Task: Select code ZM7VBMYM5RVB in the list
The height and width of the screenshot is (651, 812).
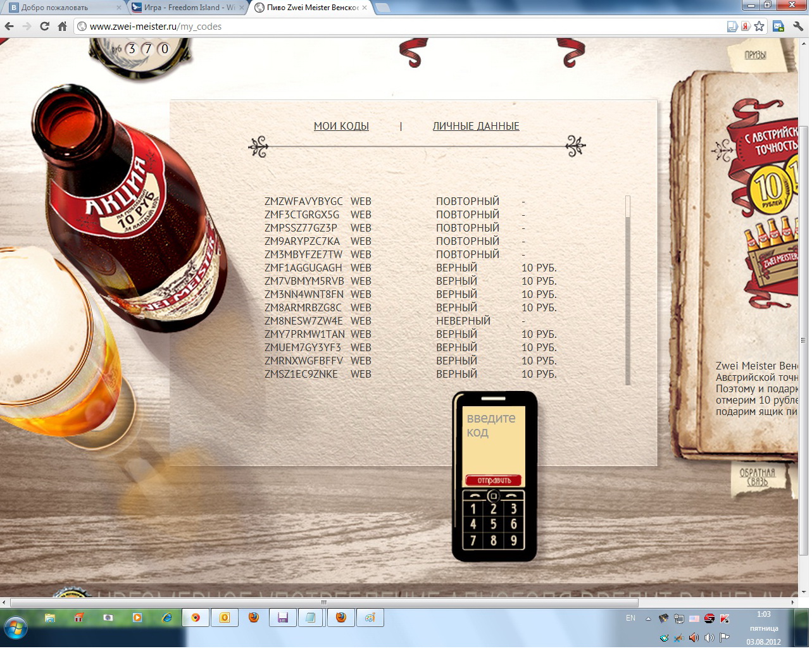Action: tap(304, 282)
